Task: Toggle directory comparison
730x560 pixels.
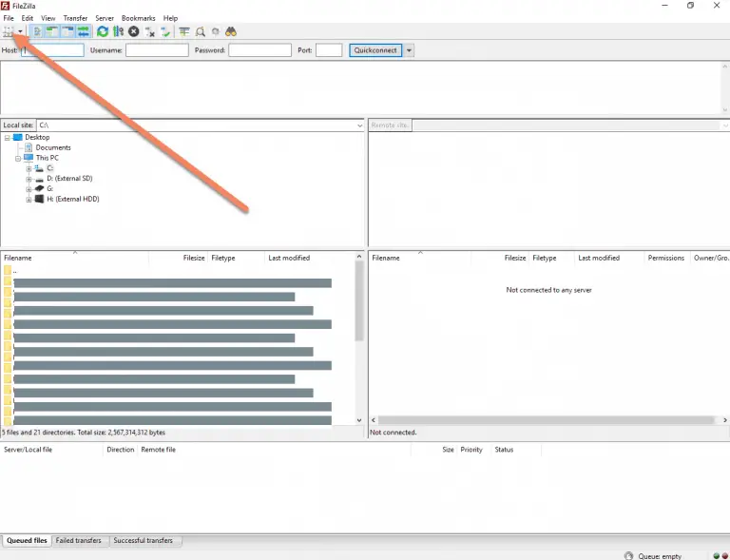Action: (x=201, y=31)
